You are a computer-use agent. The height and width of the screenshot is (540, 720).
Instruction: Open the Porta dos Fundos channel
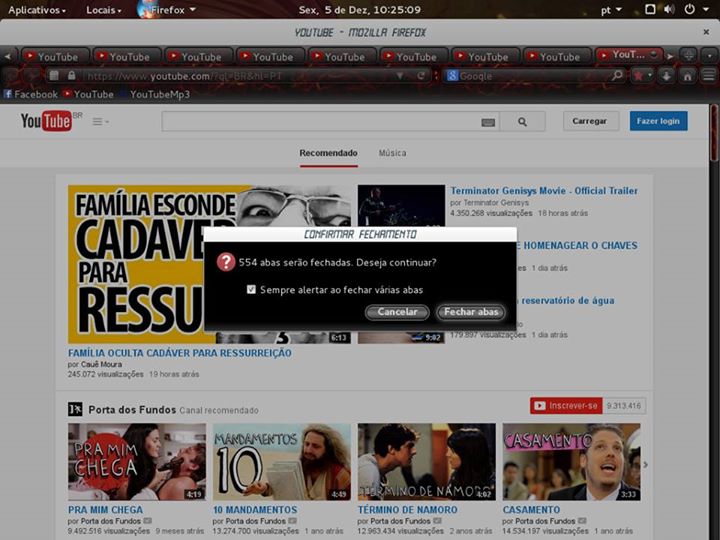[x=132, y=410]
